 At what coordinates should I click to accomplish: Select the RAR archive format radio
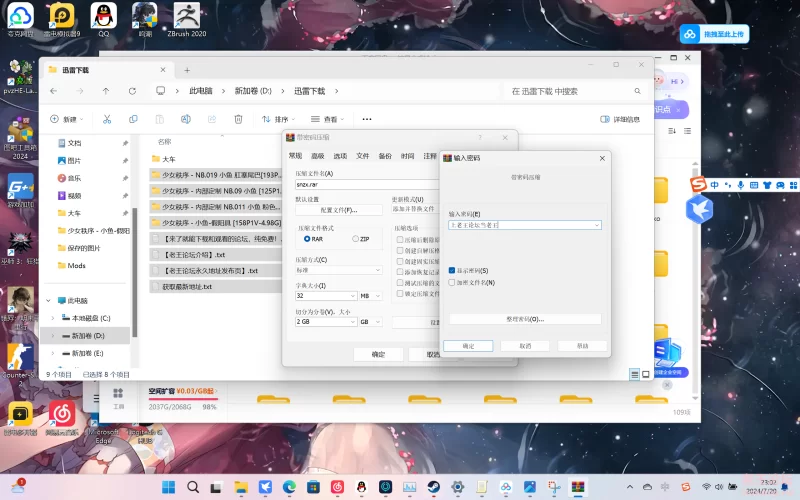tap(307, 239)
